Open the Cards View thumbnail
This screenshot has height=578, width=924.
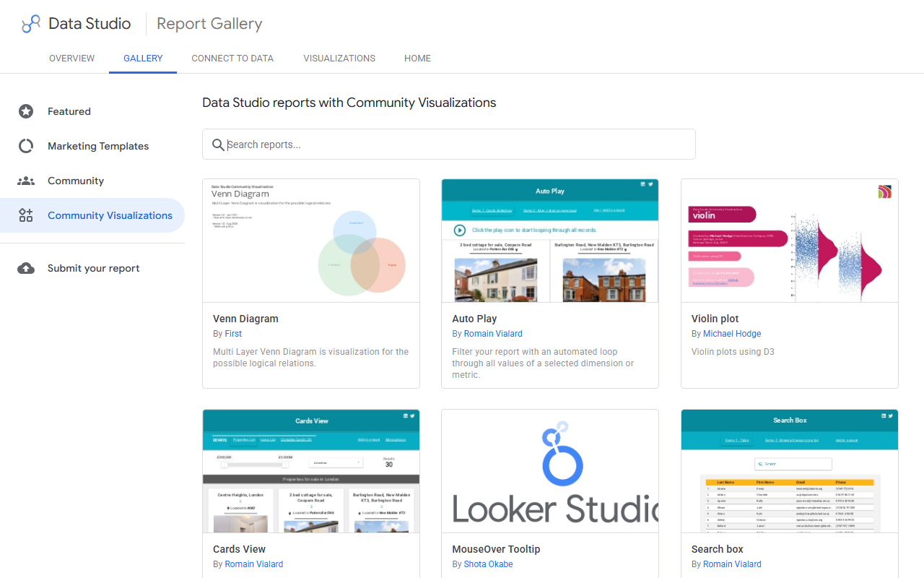click(x=311, y=471)
